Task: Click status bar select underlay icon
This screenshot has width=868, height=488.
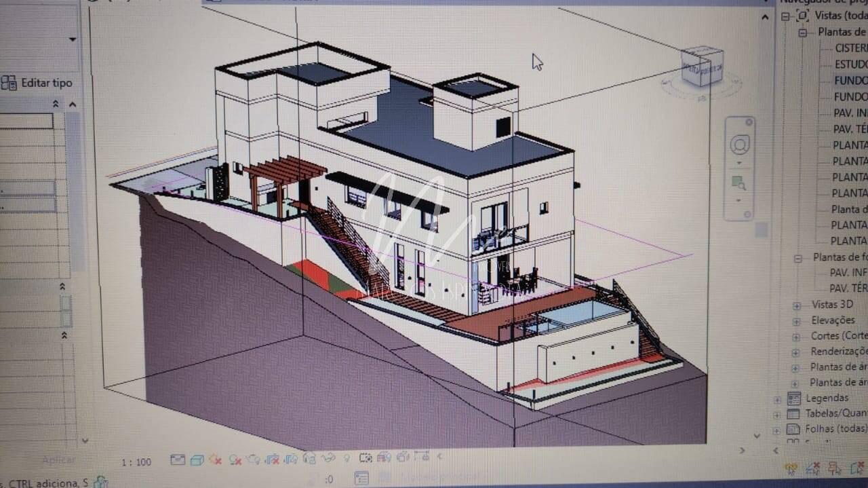Action: tap(813, 468)
